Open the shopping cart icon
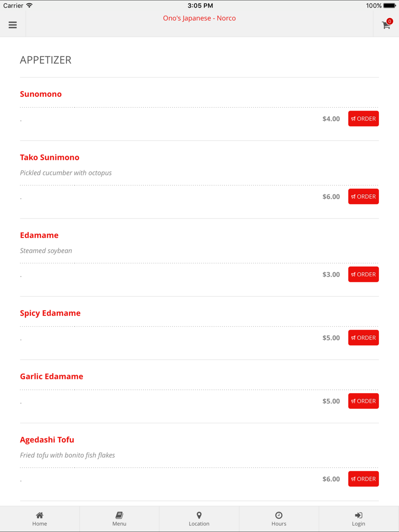 pos(386,25)
